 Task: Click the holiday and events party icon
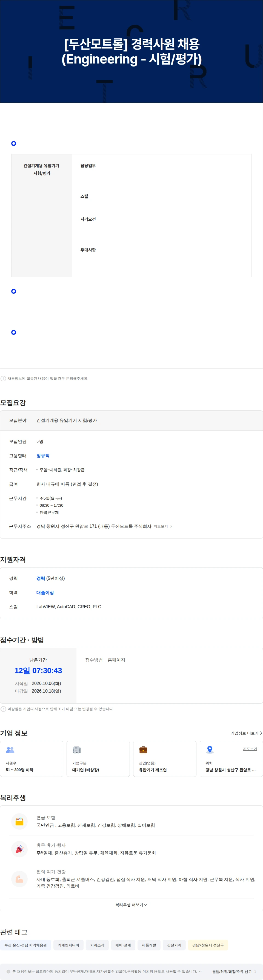tap(19, 849)
